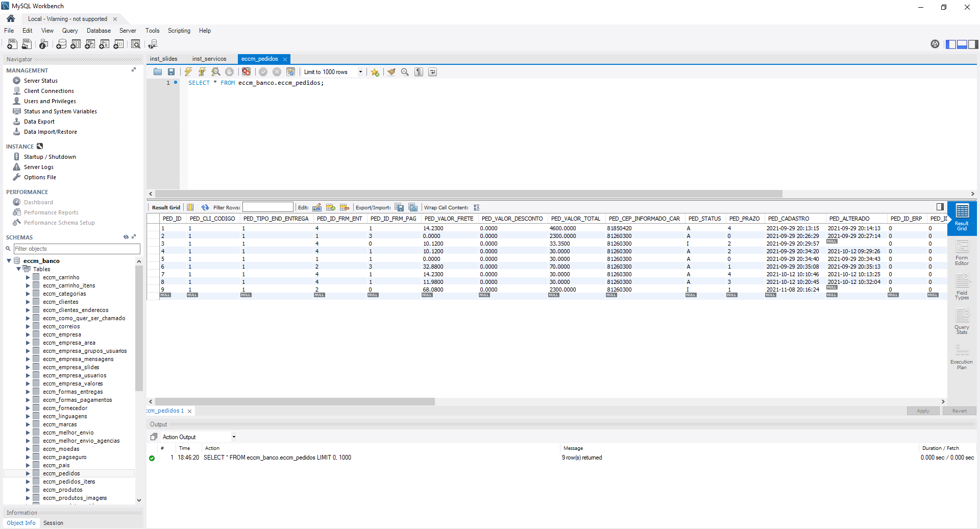The width and height of the screenshot is (980, 529).
Task: Expand eccm_empresa_slides table node
Action: [x=28, y=367]
